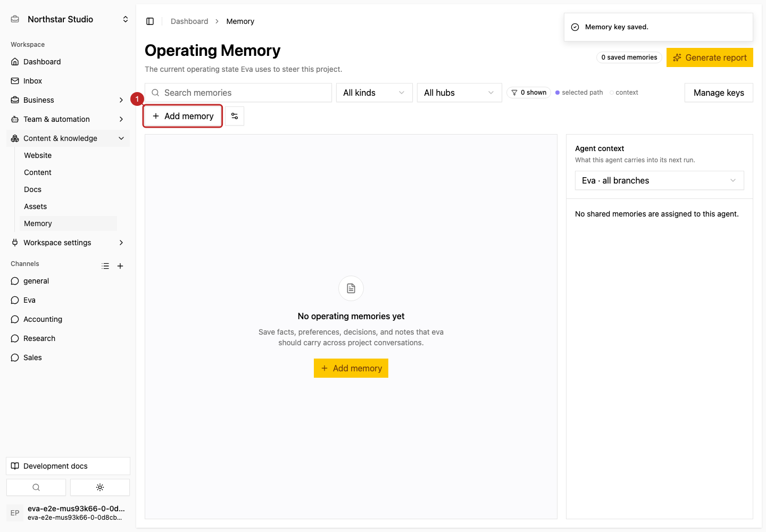The width and height of the screenshot is (766, 532).
Task: Open the filter settings sliders icon
Action: 235,116
